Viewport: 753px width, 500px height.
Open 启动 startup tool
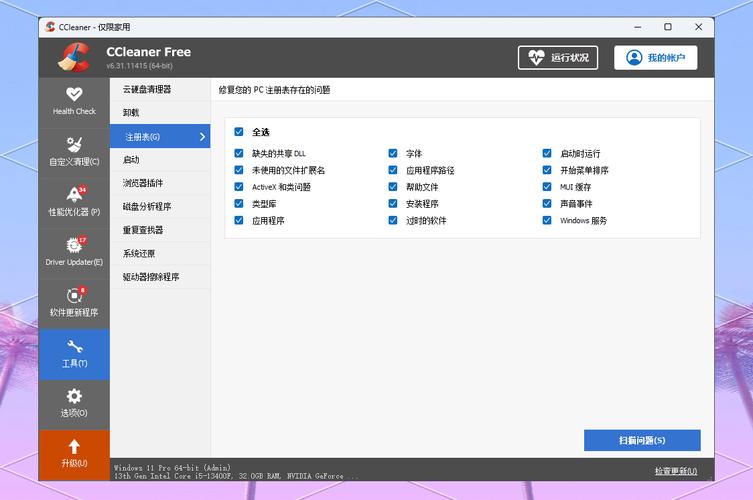click(x=160, y=160)
